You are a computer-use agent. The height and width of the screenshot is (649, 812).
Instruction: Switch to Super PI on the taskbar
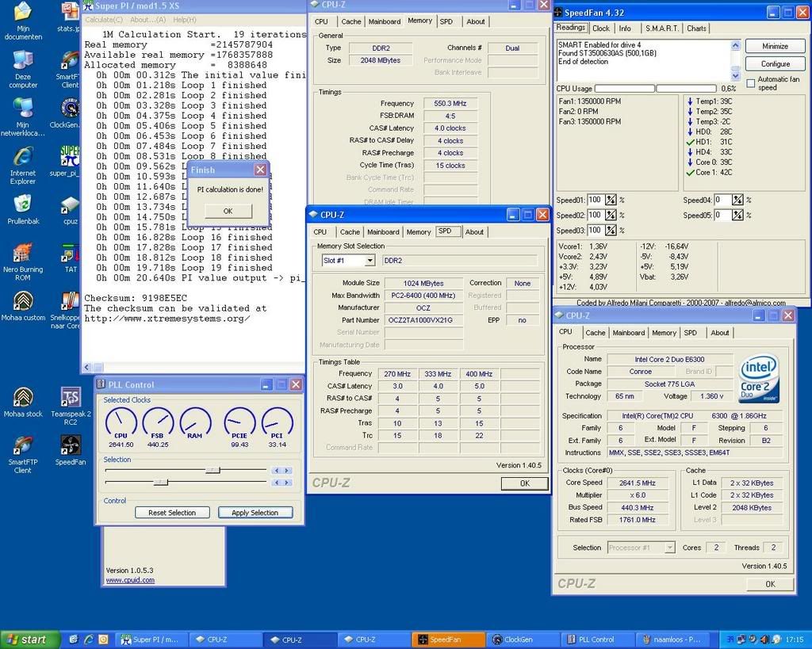click(x=151, y=639)
